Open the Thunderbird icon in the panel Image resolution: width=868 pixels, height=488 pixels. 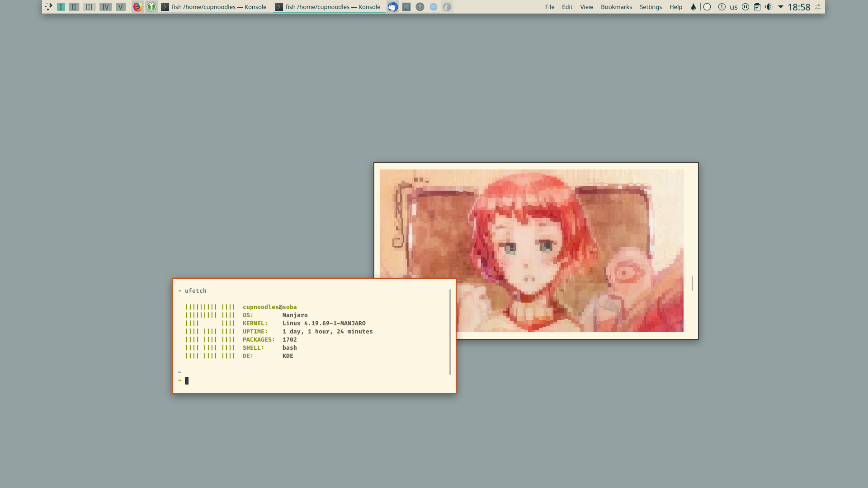pyautogui.click(x=393, y=7)
